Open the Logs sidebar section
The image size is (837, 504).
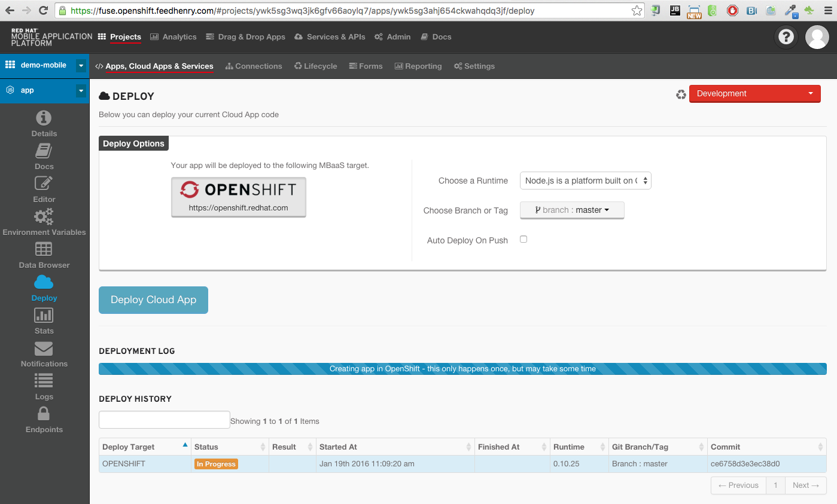[x=44, y=387]
